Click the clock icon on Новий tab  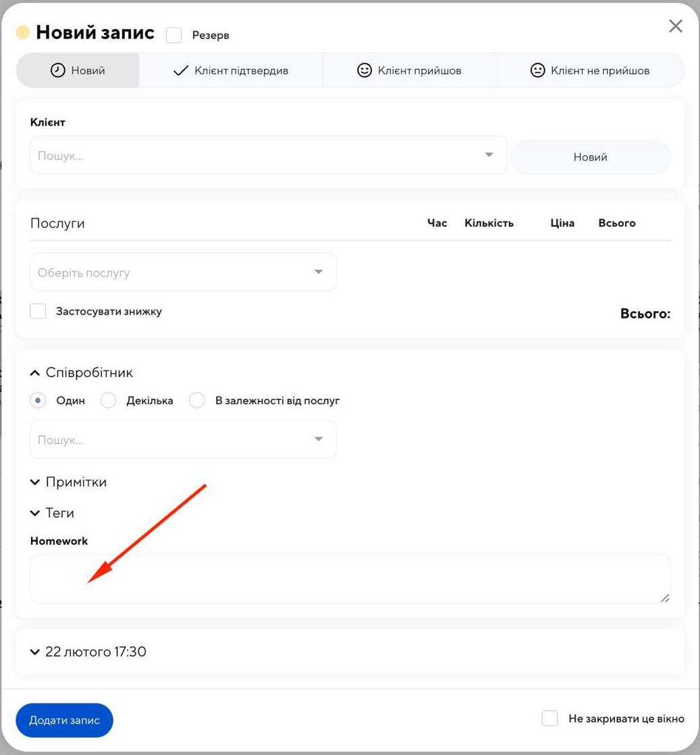(58, 70)
